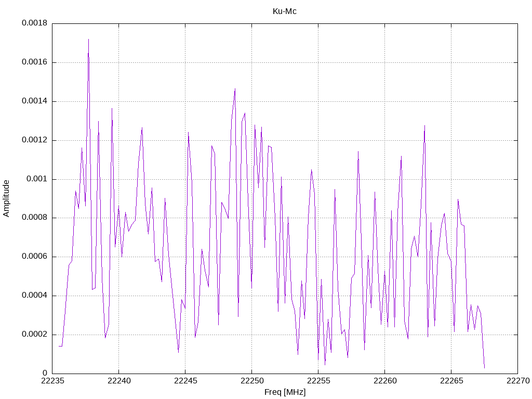Select the 'Freq [MHz]' x-axis label
This screenshot has height=399, width=532.
click(x=285, y=392)
